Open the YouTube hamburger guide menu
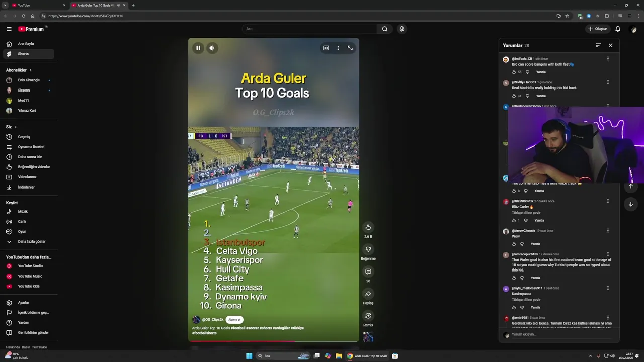The image size is (644, 362). click(9, 29)
